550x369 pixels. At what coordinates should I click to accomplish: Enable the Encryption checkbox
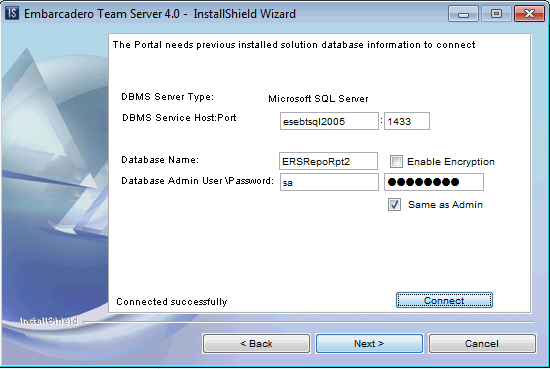396,161
